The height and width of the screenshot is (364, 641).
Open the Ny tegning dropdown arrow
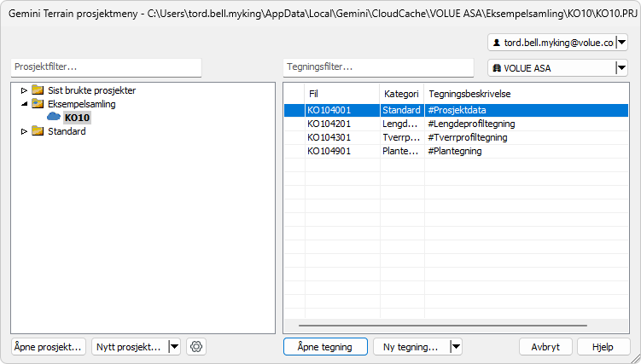(456, 347)
